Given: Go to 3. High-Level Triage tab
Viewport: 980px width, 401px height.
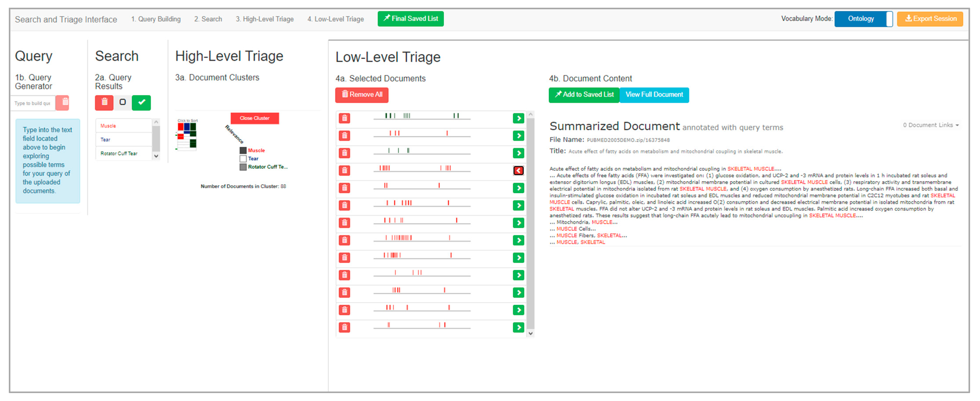Looking at the screenshot, I should [264, 19].
